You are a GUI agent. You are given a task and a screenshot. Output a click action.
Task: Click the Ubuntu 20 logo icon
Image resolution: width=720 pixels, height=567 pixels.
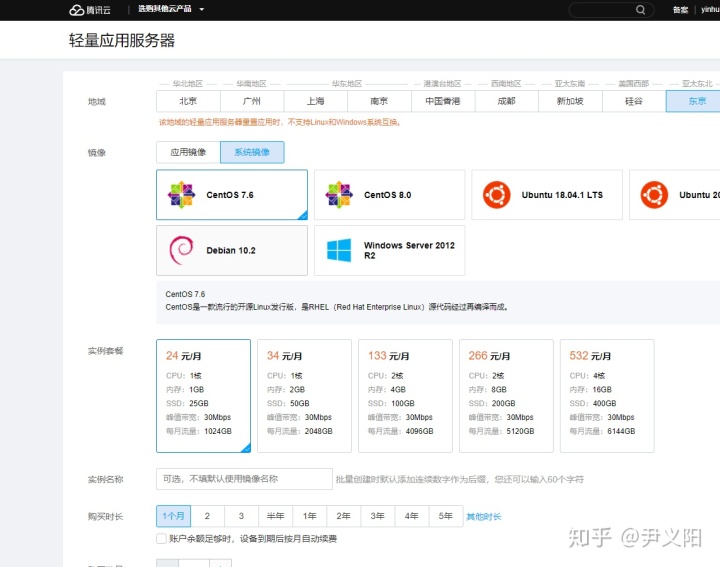click(654, 195)
